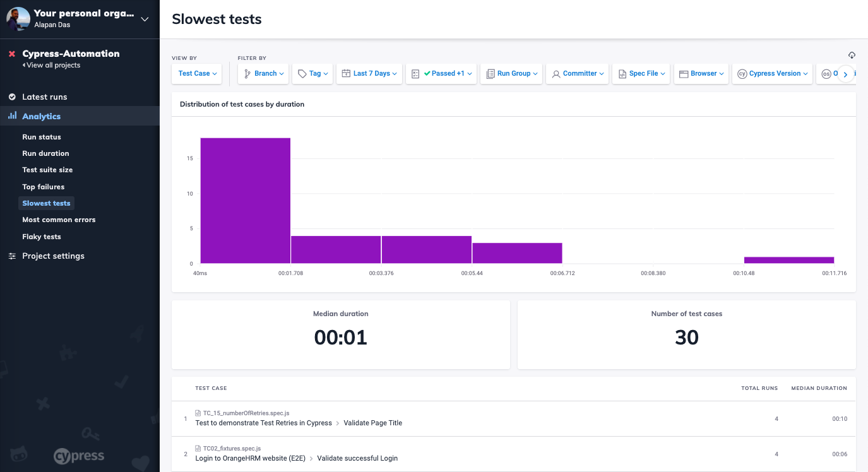868x472 pixels.
Task: Select Slowest tests in sidebar
Action: tap(46, 203)
